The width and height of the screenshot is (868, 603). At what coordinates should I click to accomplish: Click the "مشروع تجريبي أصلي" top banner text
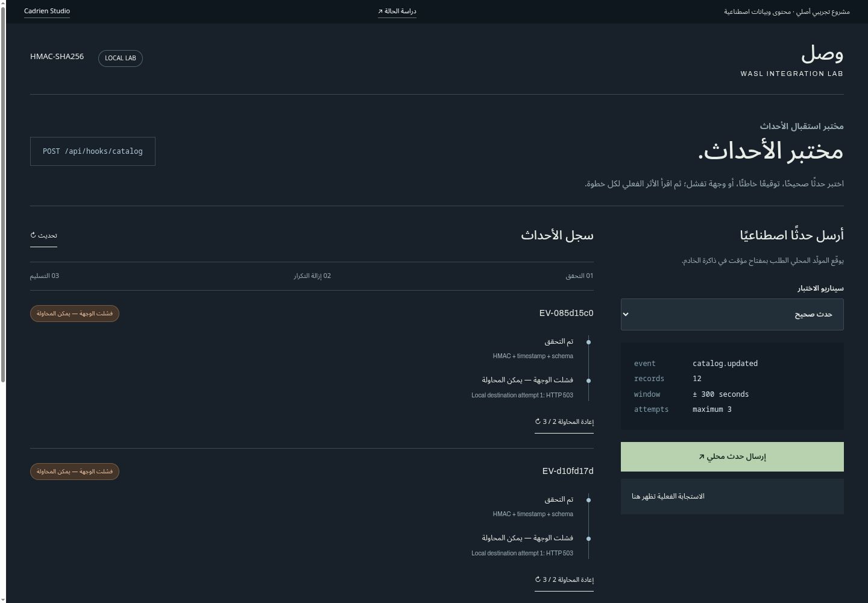(x=825, y=12)
